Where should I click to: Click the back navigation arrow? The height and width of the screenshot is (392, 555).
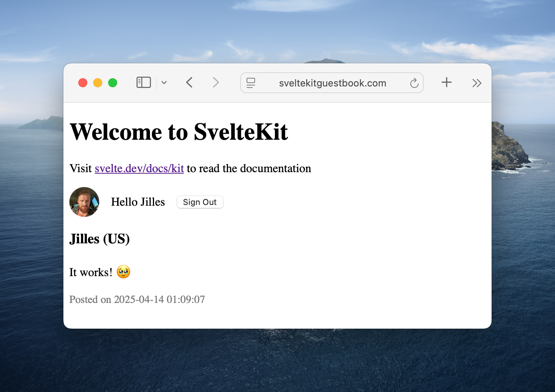coord(189,82)
